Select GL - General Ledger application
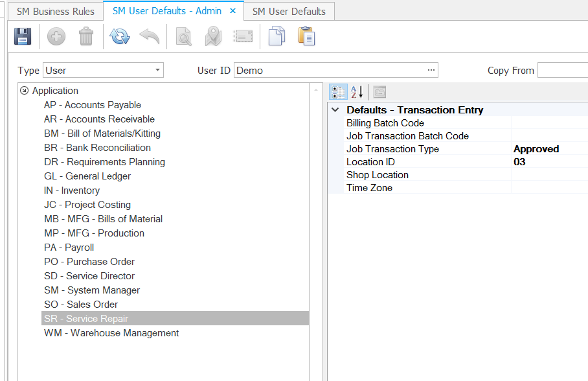This screenshot has width=588, height=381. [x=87, y=176]
